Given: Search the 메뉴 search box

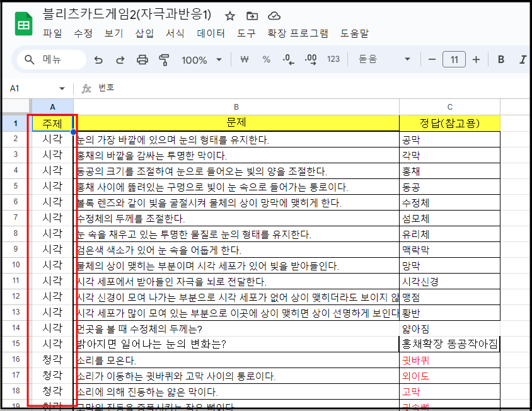Looking at the screenshot, I should click(52, 60).
